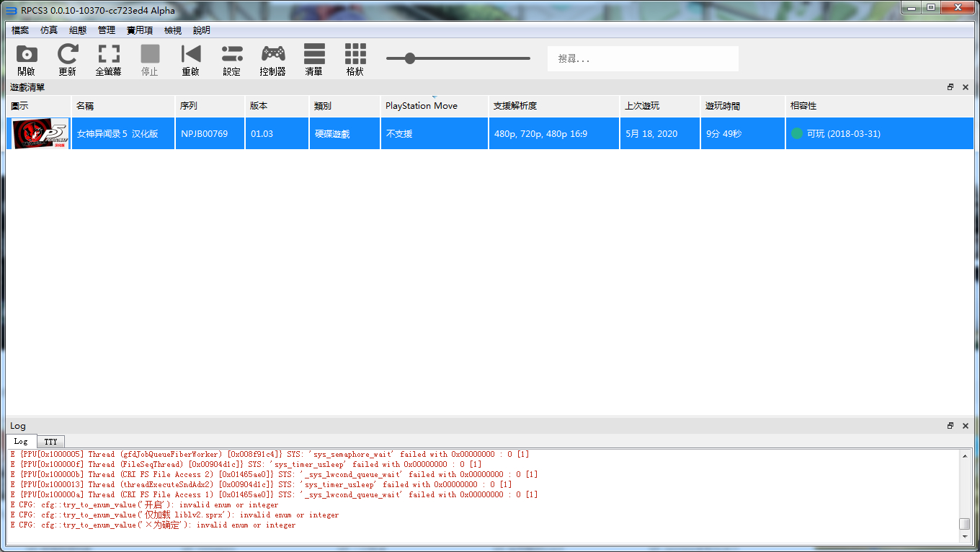Open the 說明 menu
Viewport: 980px width, 552px height.
(x=202, y=30)
